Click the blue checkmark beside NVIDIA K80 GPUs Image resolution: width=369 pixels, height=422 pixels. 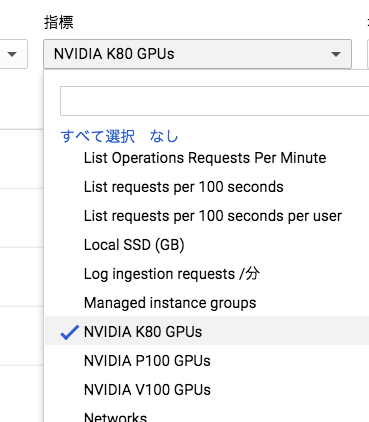69,332
